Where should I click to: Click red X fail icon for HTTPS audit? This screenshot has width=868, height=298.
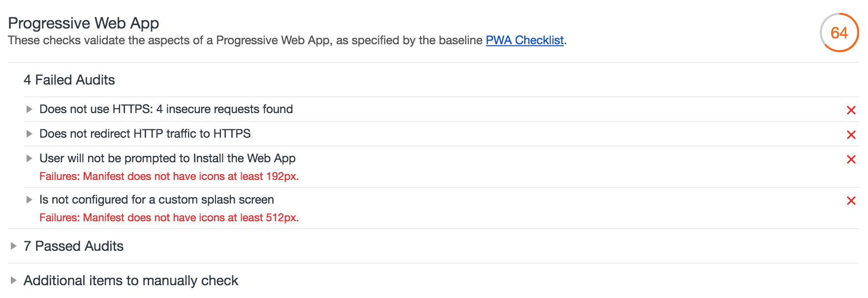point(851,110)
